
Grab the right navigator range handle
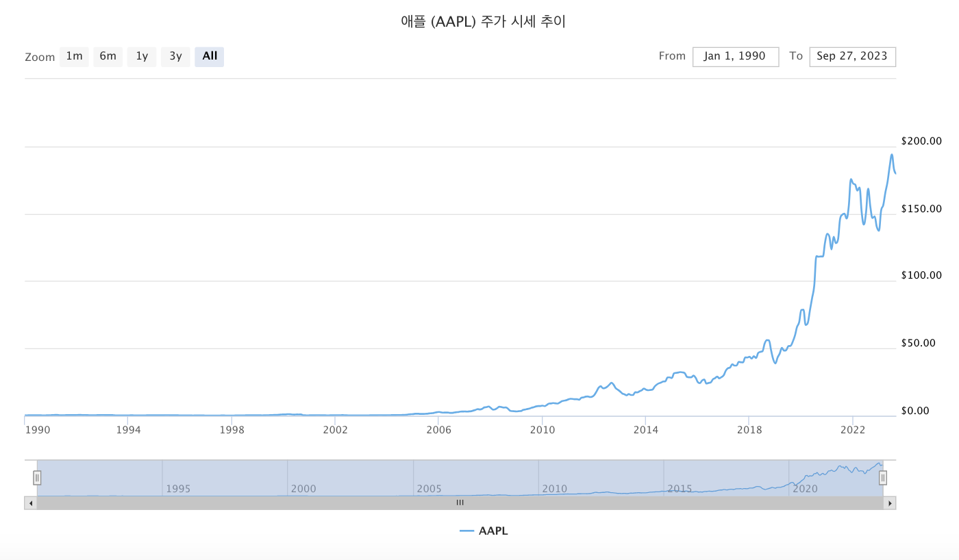883,477
